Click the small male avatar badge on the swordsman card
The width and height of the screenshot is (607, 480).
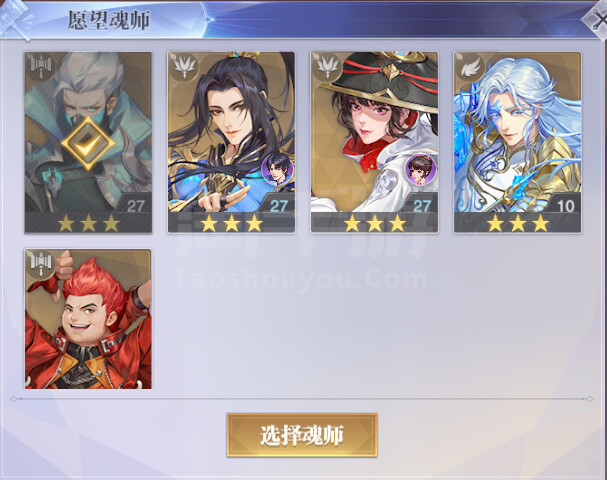coord(277,169)
